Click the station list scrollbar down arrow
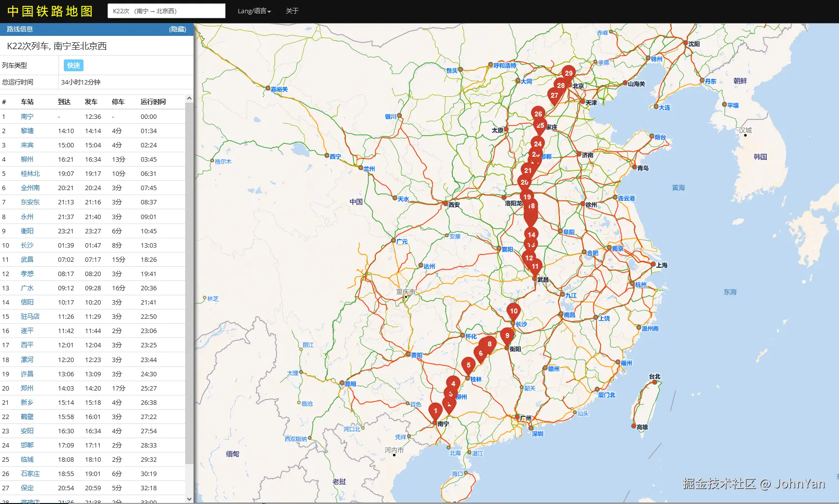The image size is (839, 504). point(189,499)
